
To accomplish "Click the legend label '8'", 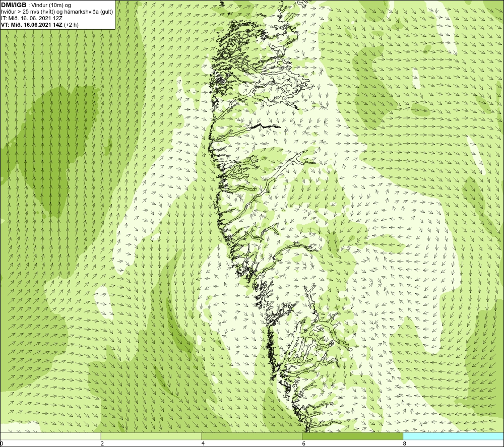I will [x=405, y=444].
